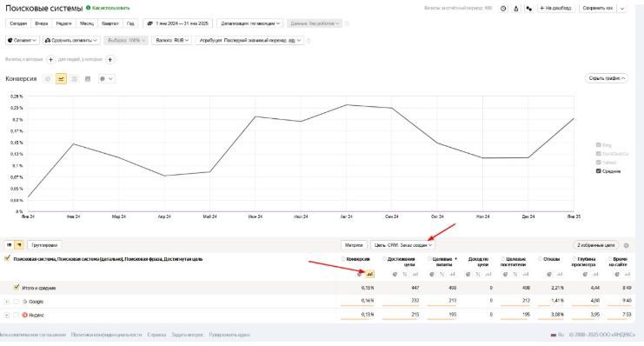Click percent icon under Достижения цели column
The image size is (644, 346).
tap(405, 274)
